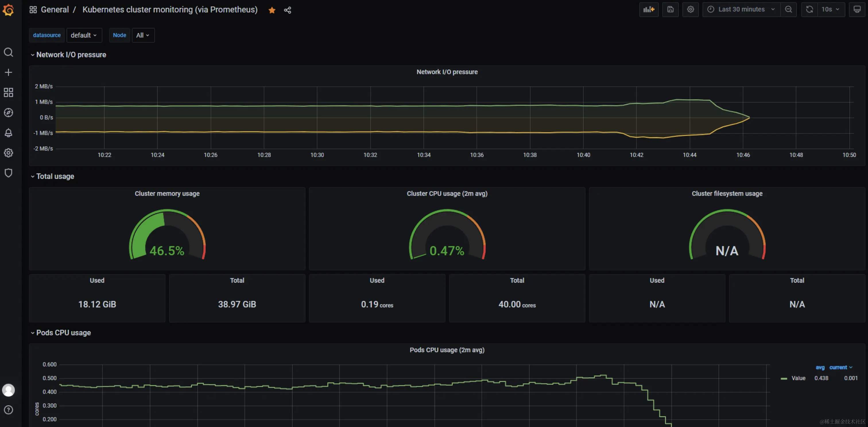The height and width of the screenshot is (427, 868).
Task: Open the Last 30 minutes time picker
Action: 741,9
